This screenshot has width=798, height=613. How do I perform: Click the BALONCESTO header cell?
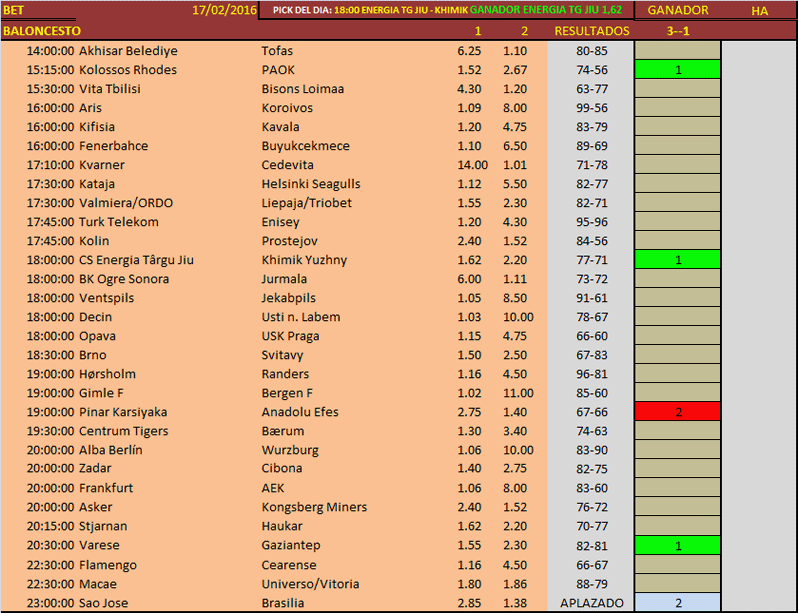coord(42,31)
